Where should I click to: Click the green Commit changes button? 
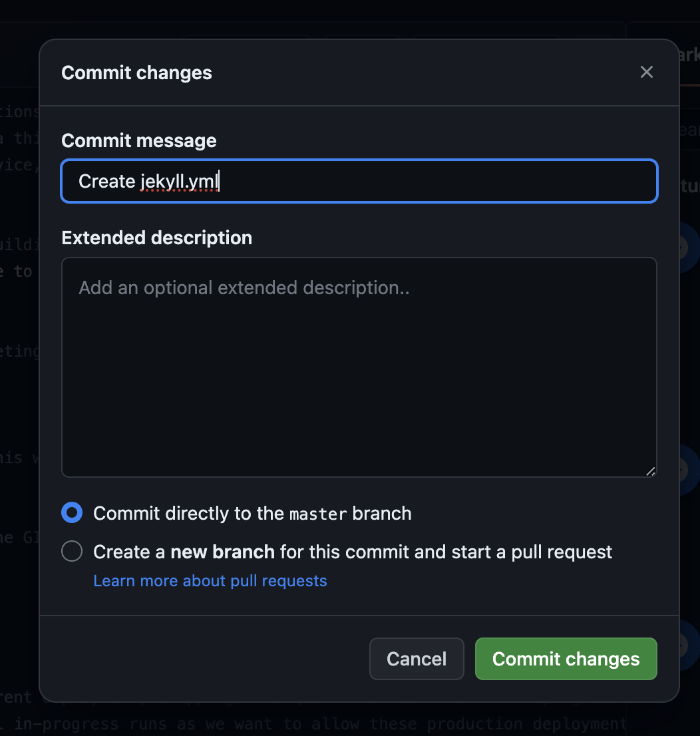click(566, 659)
